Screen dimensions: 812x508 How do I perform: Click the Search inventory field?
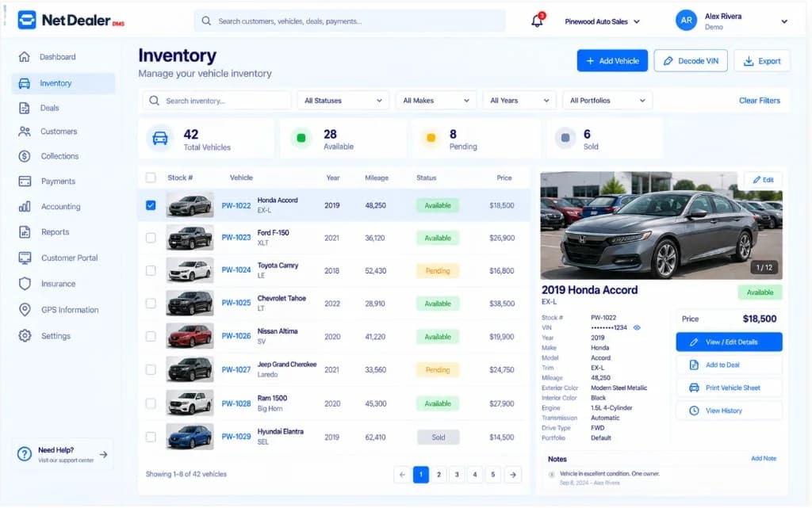[x=217, y=101]
